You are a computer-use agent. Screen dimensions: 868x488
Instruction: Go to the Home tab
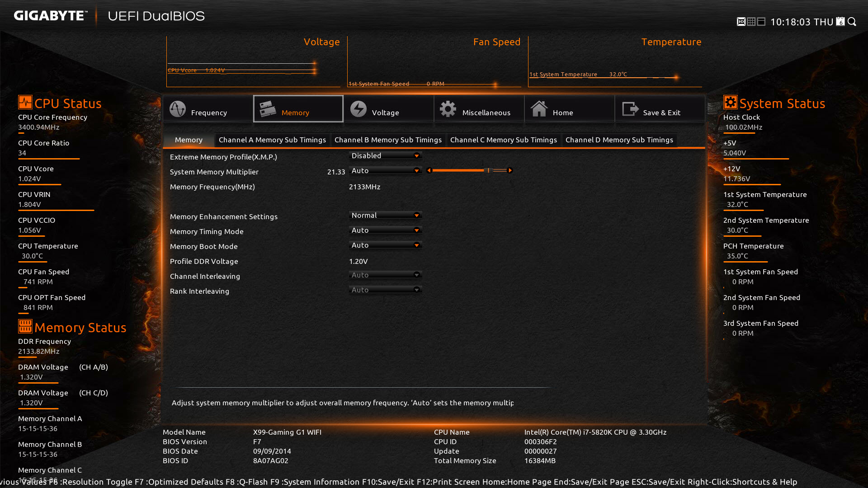pyautogui.click(x=570, y=109)
